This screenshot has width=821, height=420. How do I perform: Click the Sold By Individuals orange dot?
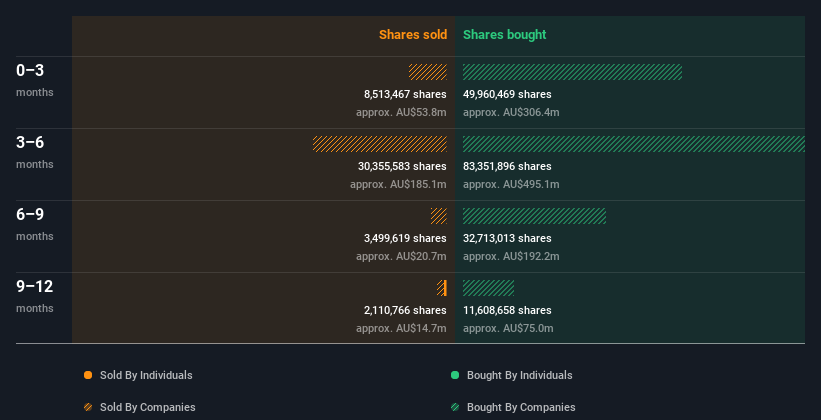88,375
